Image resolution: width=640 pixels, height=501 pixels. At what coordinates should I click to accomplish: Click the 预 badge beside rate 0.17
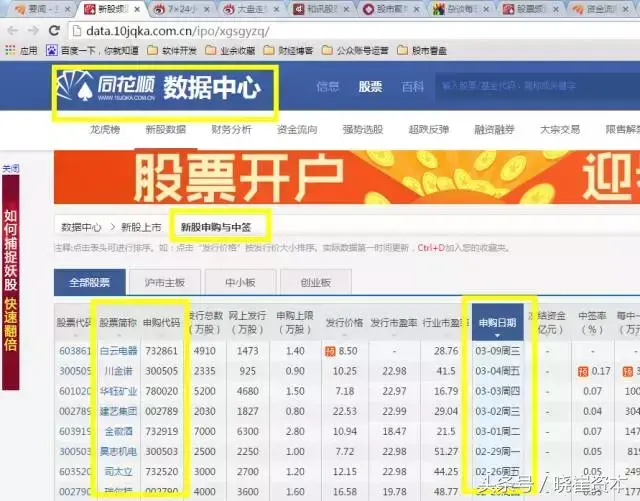tap(583, 371)
